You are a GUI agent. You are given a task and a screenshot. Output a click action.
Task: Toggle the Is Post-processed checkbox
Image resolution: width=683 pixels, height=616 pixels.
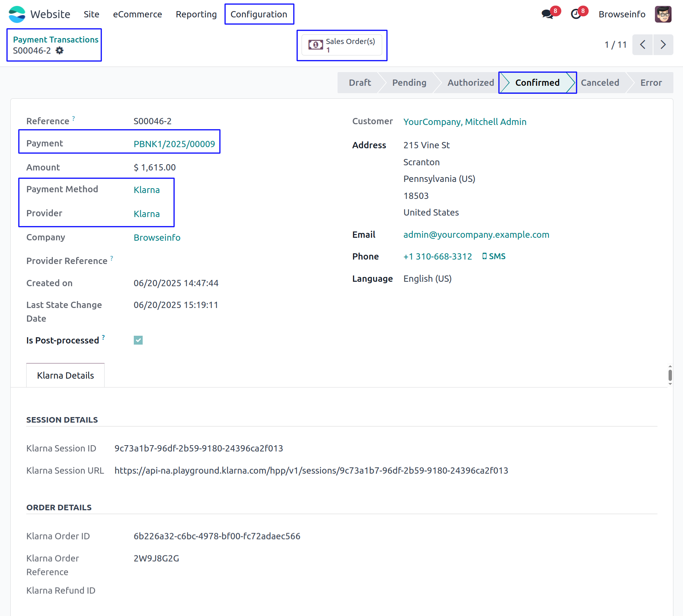[138, 340]
